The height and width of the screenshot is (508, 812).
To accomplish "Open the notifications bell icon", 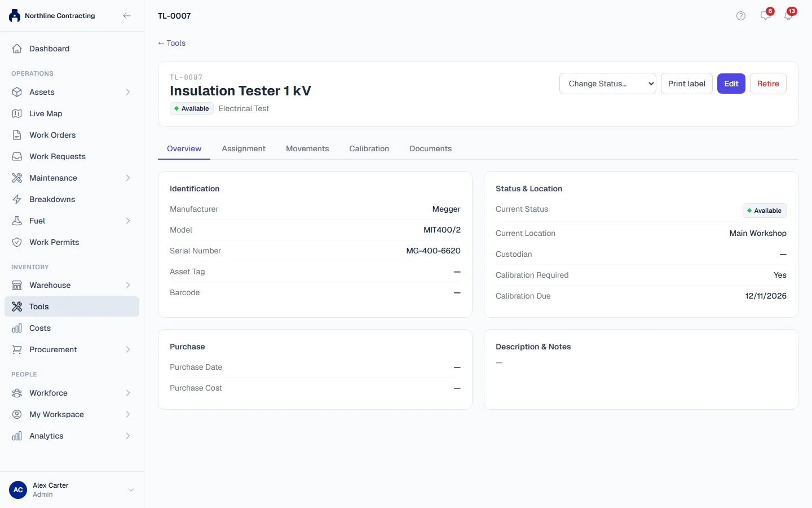I will coord(788,15).
